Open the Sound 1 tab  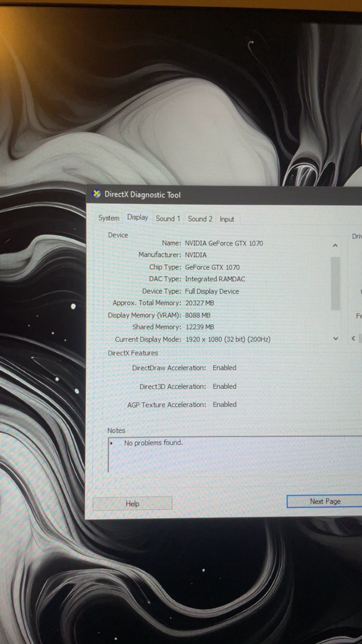(168, 218)
